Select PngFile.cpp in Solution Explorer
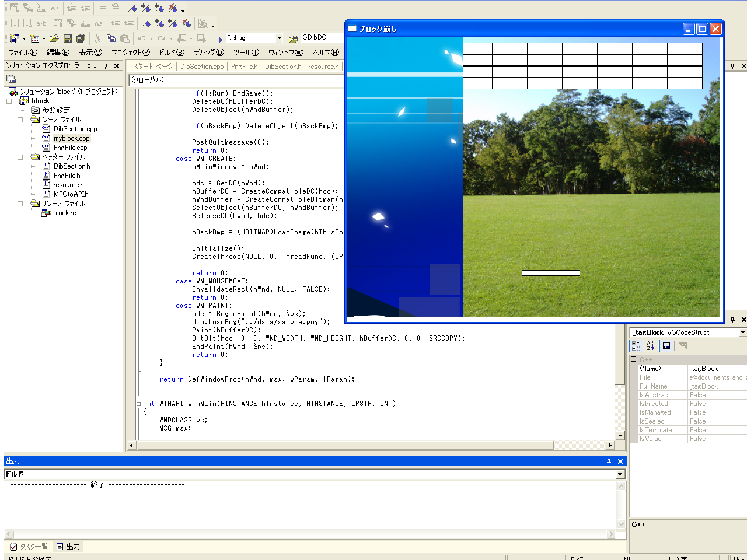 point(70,148)
